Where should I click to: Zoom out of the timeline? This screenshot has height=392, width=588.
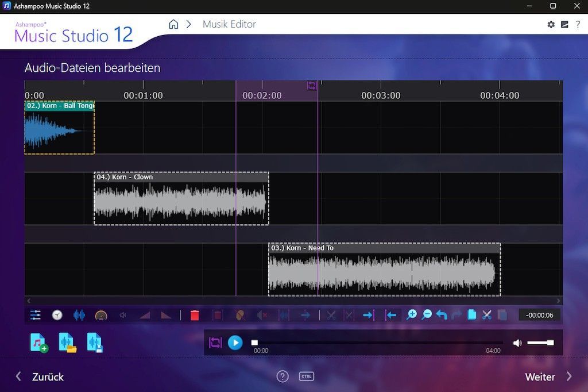[427, 315]
